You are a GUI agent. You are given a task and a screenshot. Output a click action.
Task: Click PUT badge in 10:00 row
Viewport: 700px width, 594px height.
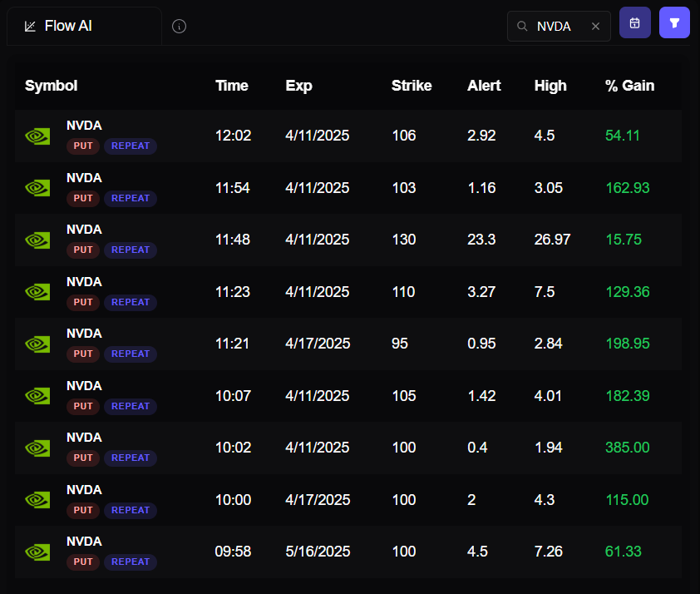click(x=83, y=511)
